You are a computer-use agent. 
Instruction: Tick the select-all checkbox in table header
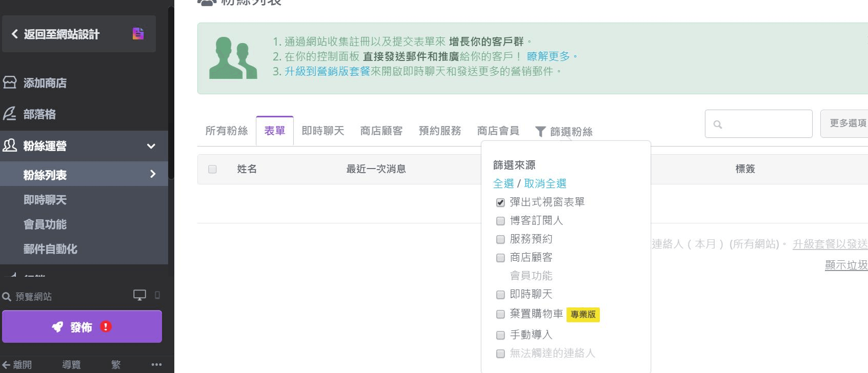click(212, 169)
